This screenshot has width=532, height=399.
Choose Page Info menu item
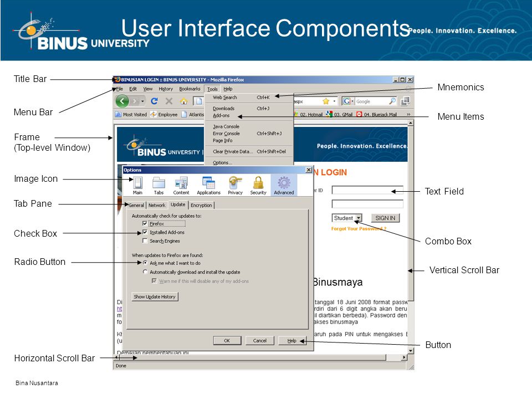pyautogui.click(x=249, y=140)
